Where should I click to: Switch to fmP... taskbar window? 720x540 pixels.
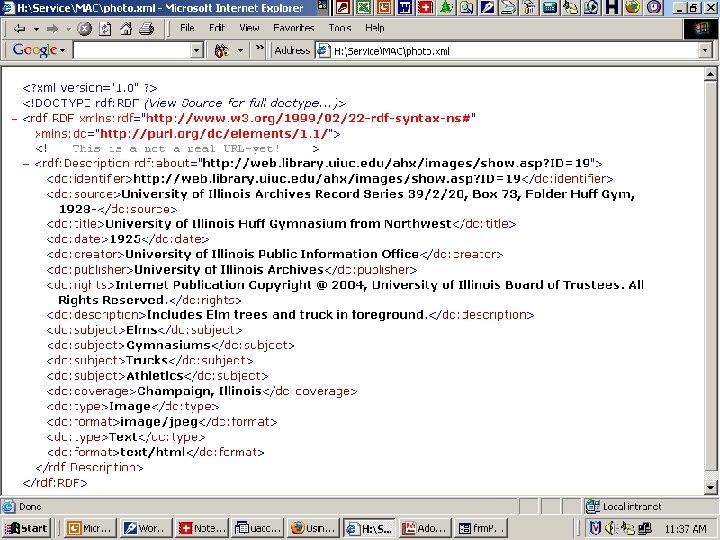click(x=482, y=529)
